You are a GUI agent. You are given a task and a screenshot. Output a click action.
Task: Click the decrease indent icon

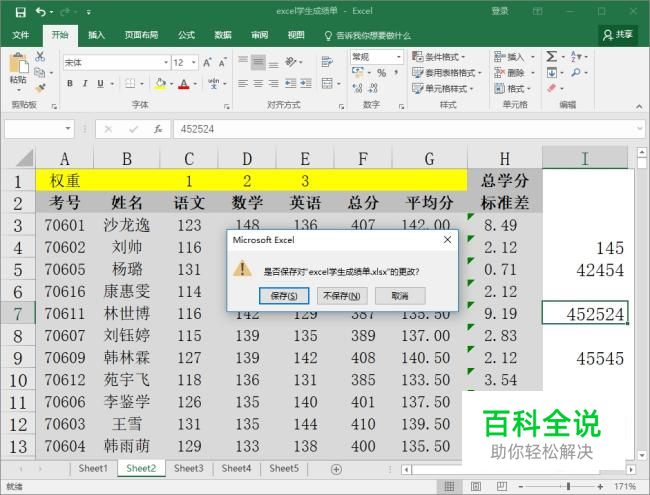click(x=291, y=84)
